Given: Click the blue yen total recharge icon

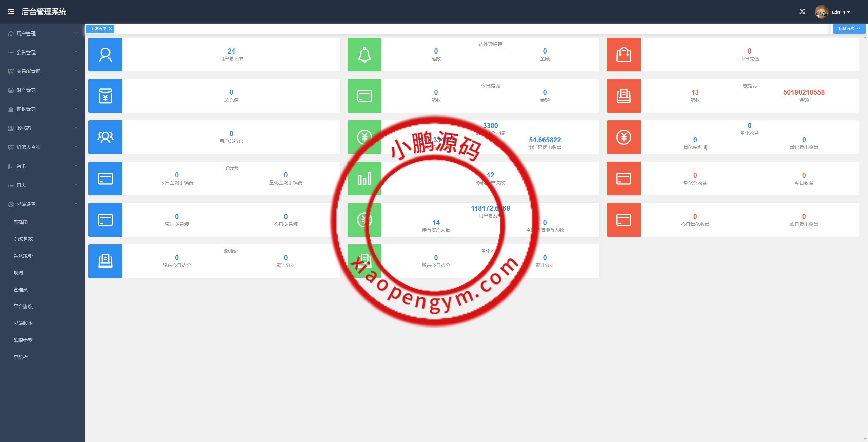Looking at the screenshot, I should click(x=105, y=96).
